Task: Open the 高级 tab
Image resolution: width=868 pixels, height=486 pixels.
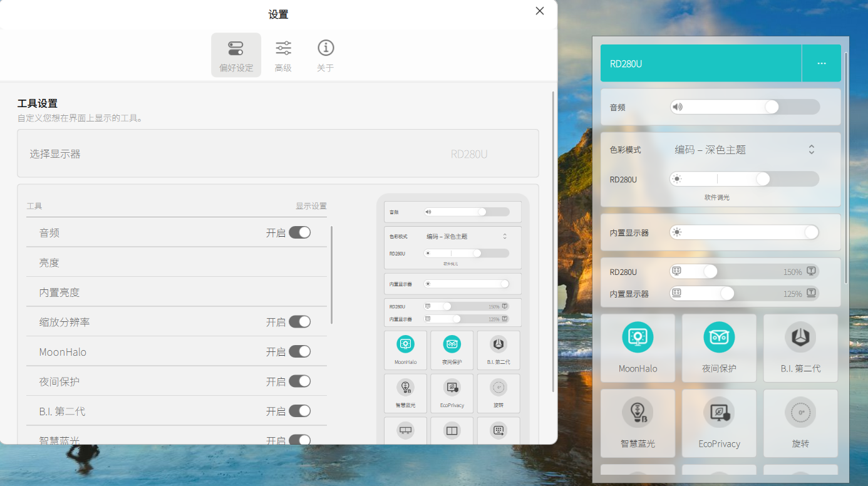Action: (x=283, y=55)
